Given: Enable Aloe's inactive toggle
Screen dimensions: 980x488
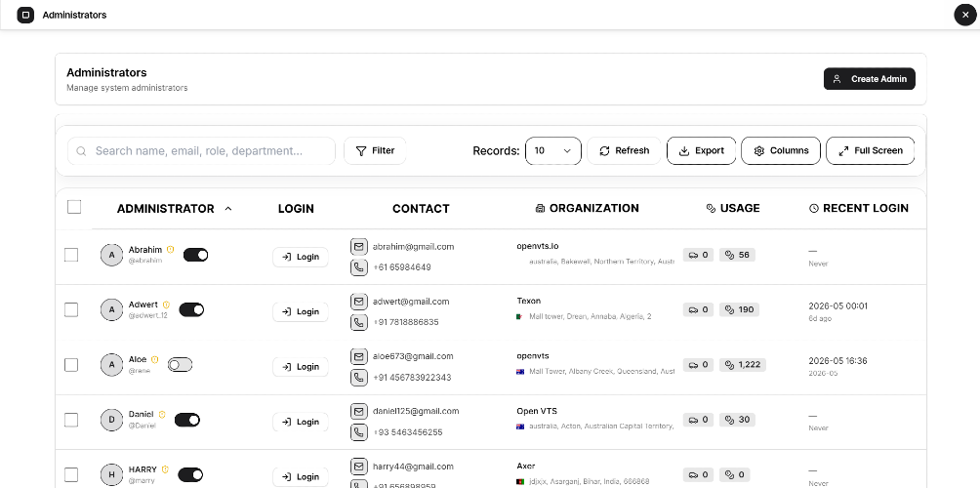Looking at the screenshot, I should (180, 364).
